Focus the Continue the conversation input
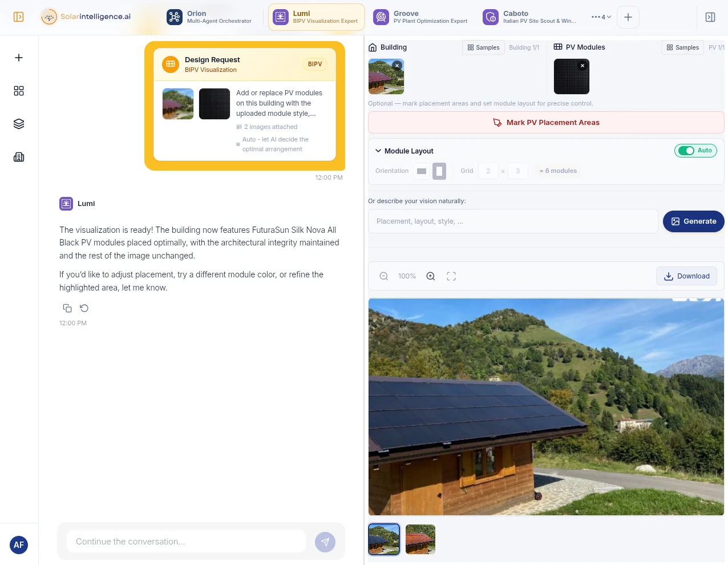This screenshot has width=728, height=565. click(186, 542)
